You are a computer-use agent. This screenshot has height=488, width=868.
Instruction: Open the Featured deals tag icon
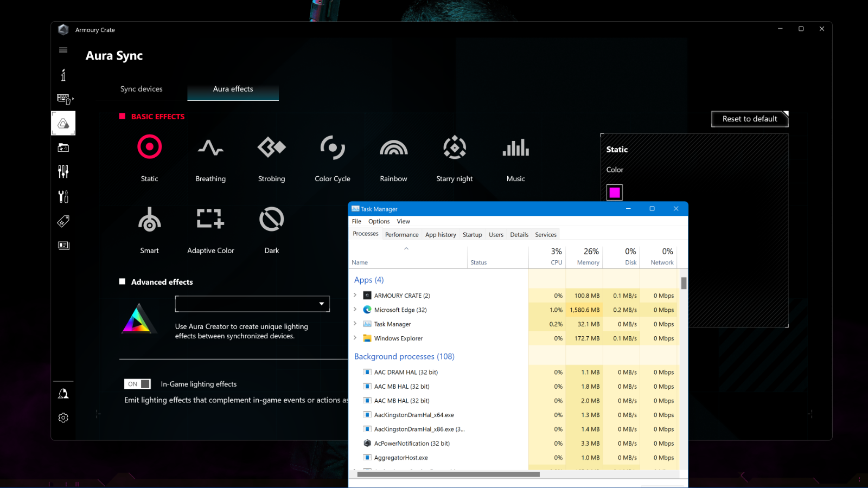pos(63,221)
